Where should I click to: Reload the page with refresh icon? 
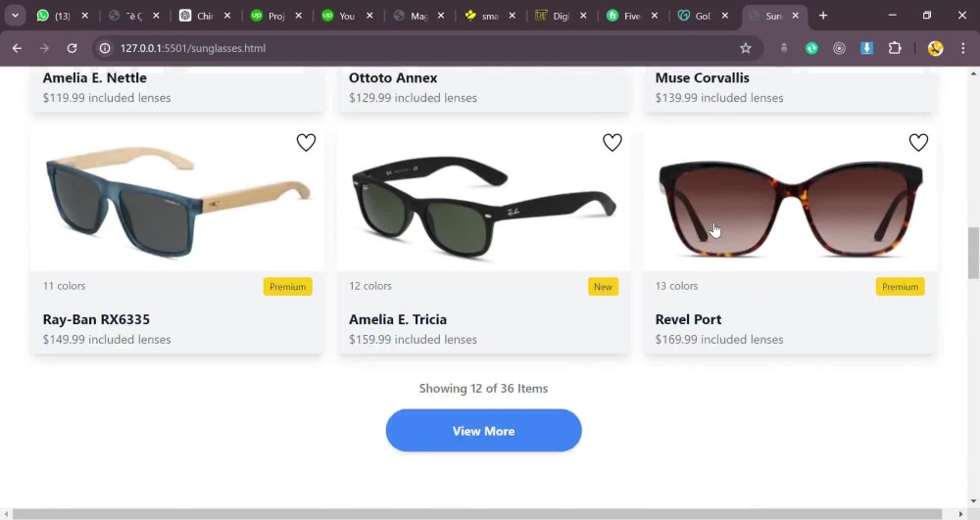72,48
